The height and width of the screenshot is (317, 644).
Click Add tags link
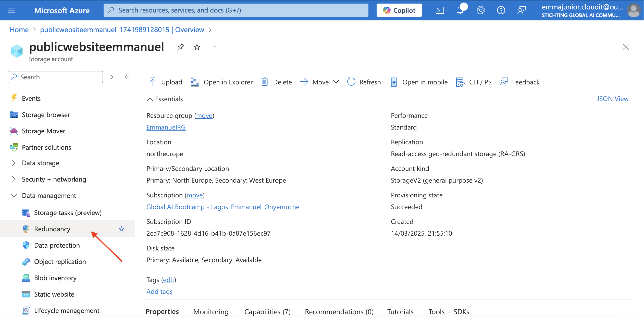(159, 291)
